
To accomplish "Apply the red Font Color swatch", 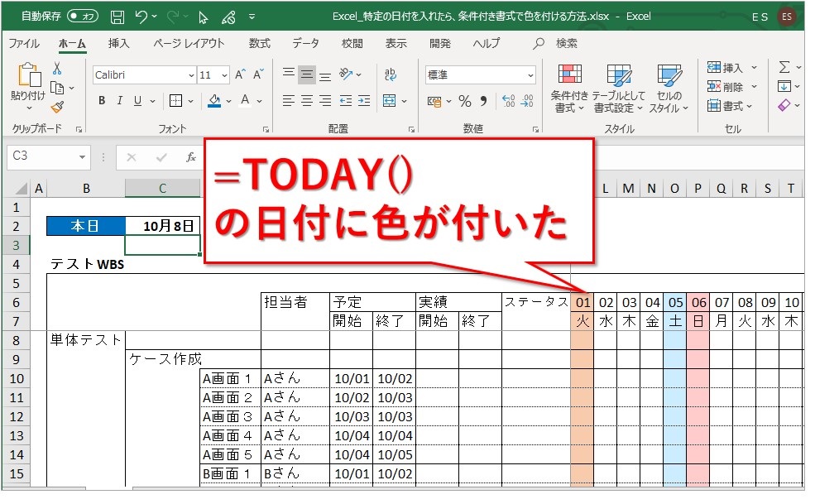I will tap(244, 102).
